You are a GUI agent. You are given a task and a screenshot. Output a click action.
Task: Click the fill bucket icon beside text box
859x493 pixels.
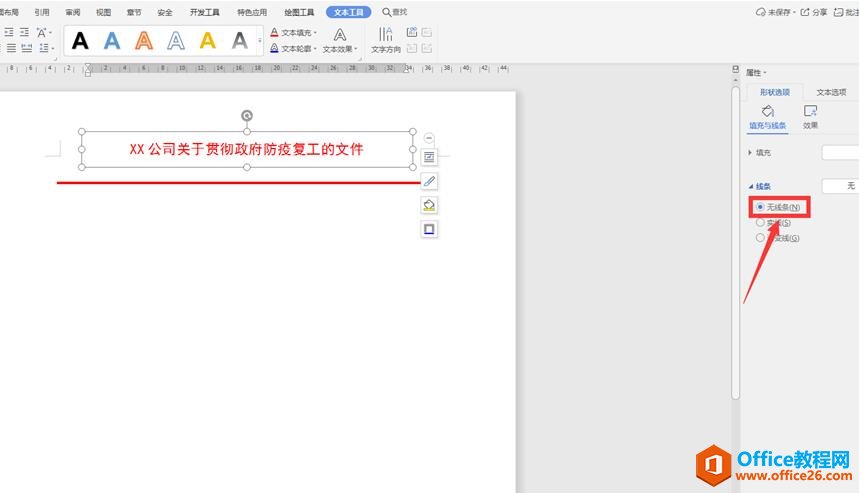[x=429, y=205]
